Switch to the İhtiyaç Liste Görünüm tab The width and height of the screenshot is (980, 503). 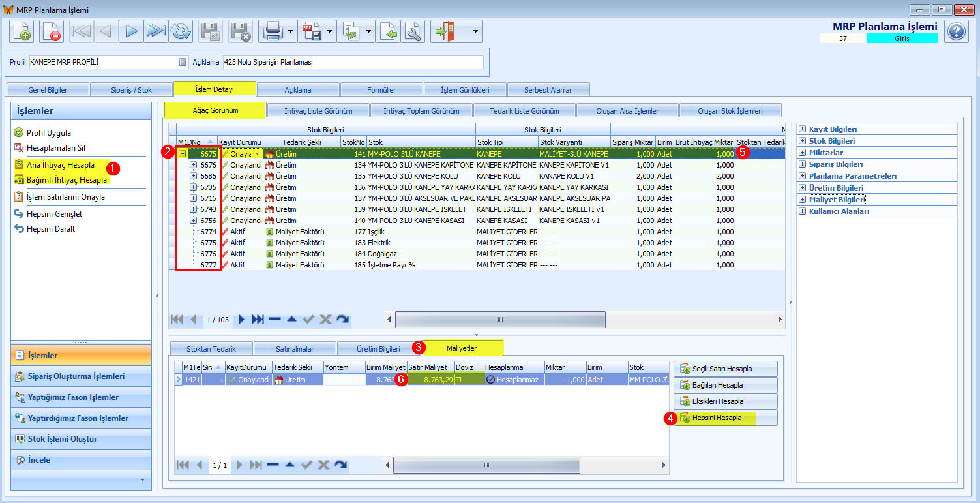pos(319,110)
